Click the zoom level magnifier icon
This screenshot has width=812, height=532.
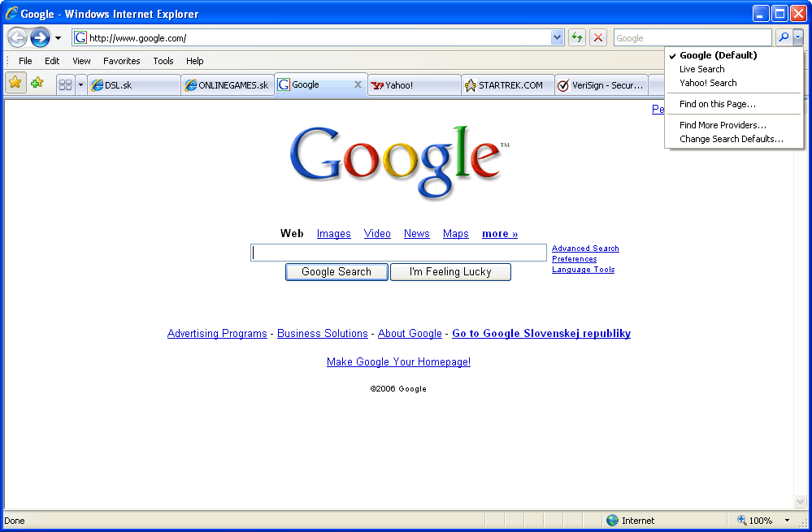click(x=742, y=520)
